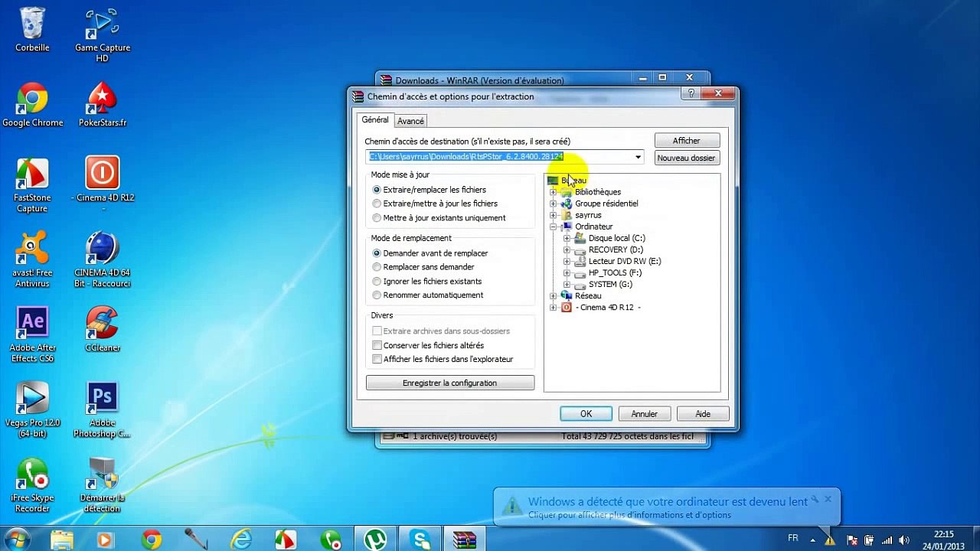This screenshot has height=551, width=980.
Task: Click the volume speaker tray icon
Action: 905,540
